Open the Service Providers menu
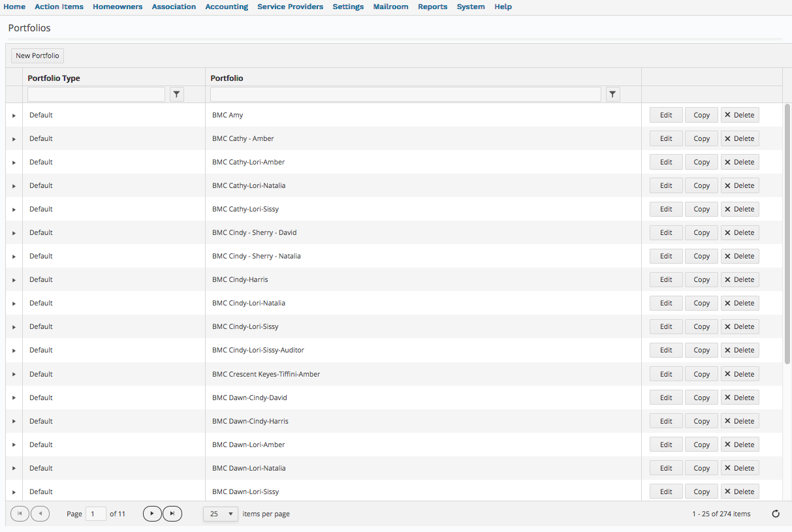 290,7
